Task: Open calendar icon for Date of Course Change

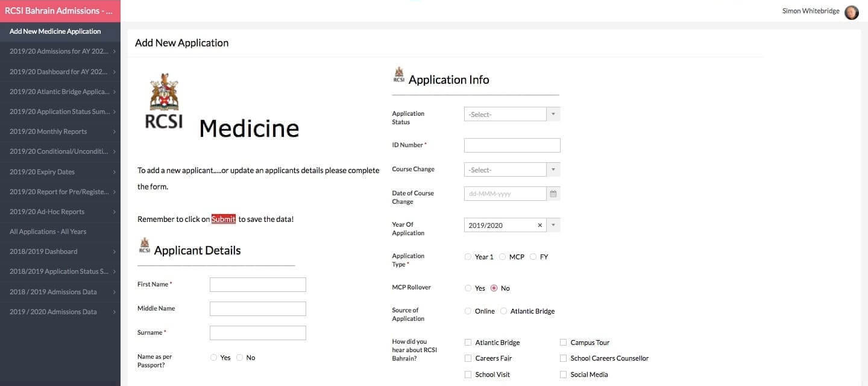Action: click(x=553, y=194)
